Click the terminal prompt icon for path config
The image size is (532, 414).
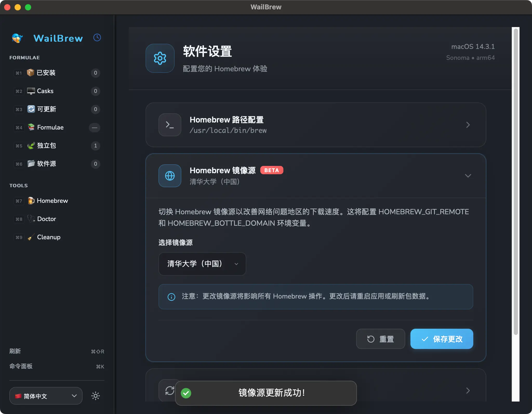(170, 125)
